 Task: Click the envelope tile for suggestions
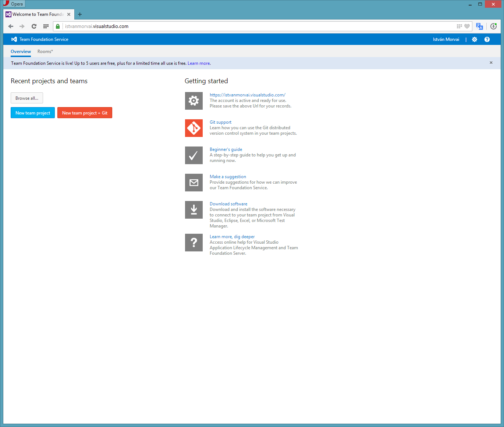194,183
